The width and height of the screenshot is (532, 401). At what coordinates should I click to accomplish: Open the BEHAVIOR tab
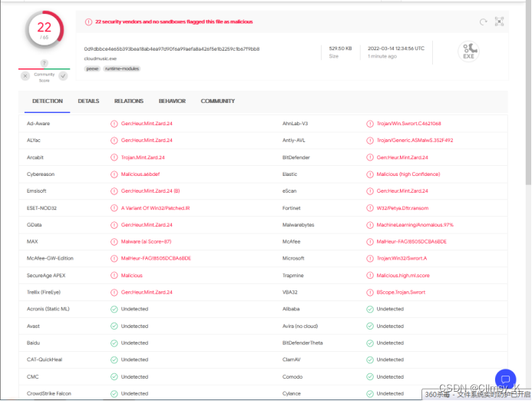pos(172,101)
